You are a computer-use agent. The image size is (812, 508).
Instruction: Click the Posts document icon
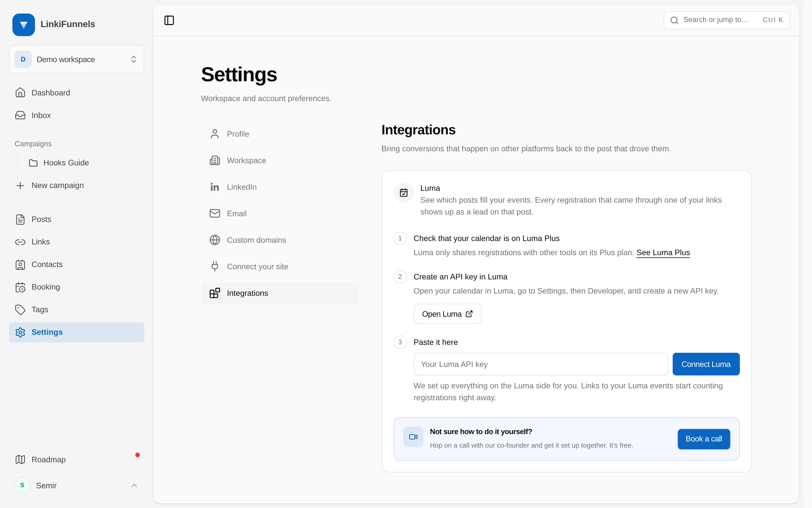[20, 219]
